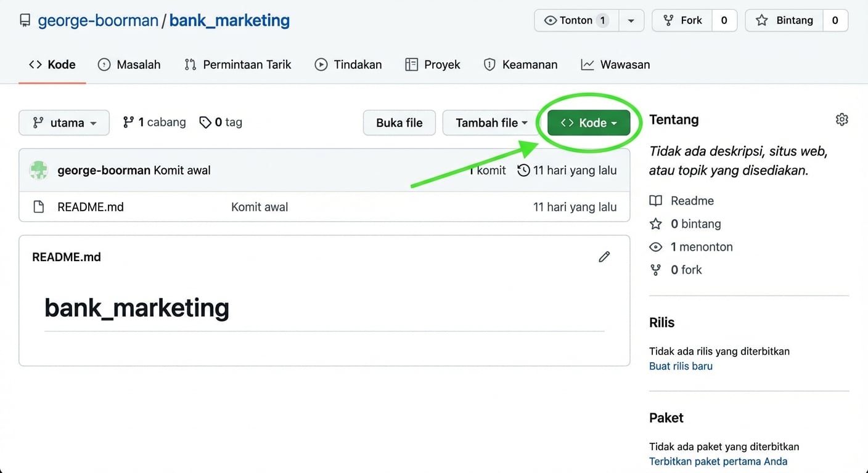868x473 pixels.
Task: Click the clock history icon
Action: 523,170
